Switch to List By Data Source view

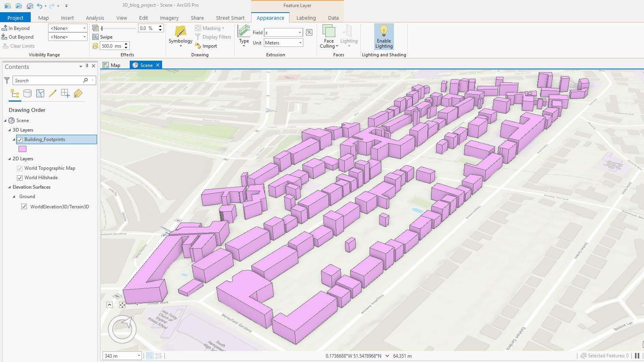pyautogui.click(x=27, y=93)
